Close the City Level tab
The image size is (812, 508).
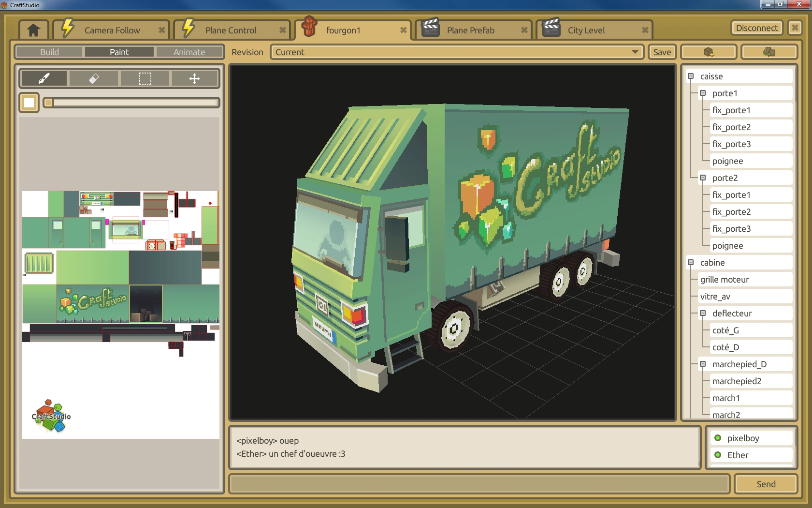coord(645,30)
